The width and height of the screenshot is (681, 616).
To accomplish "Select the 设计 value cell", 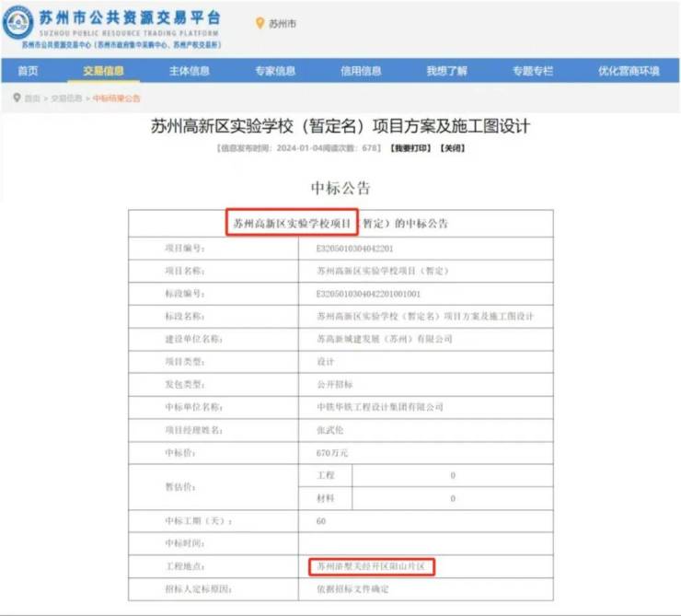I will pos(426,362).
